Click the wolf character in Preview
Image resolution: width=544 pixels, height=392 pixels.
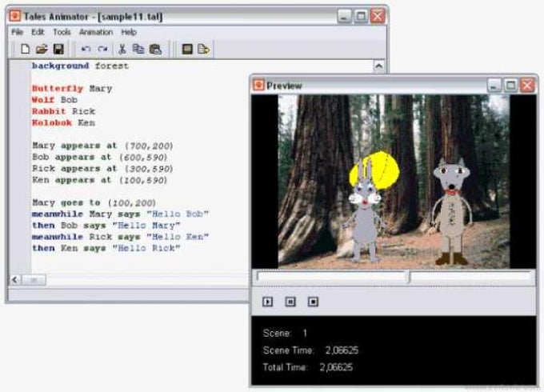(452, 212)
